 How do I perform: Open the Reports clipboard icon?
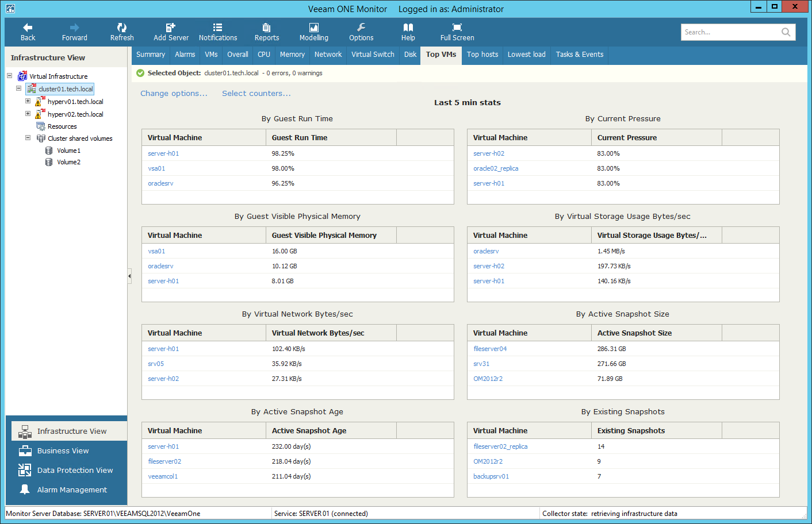(x=266, y=28)
